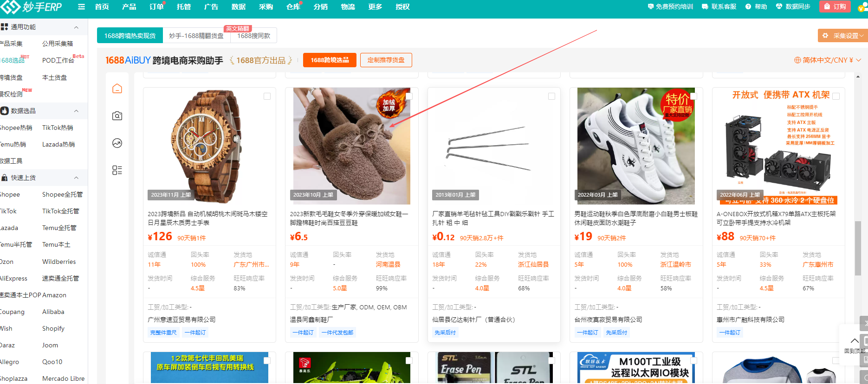Open felting needles product image

[x=494, y=146]
